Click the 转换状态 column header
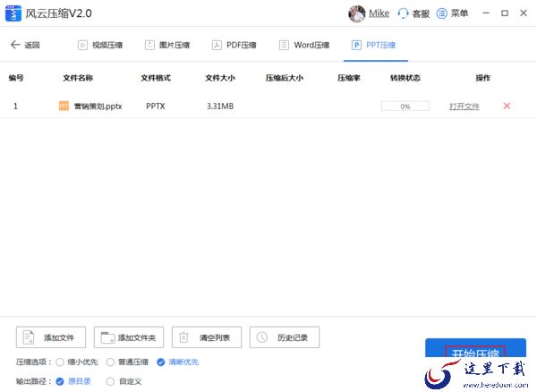 tap(405, 78)
